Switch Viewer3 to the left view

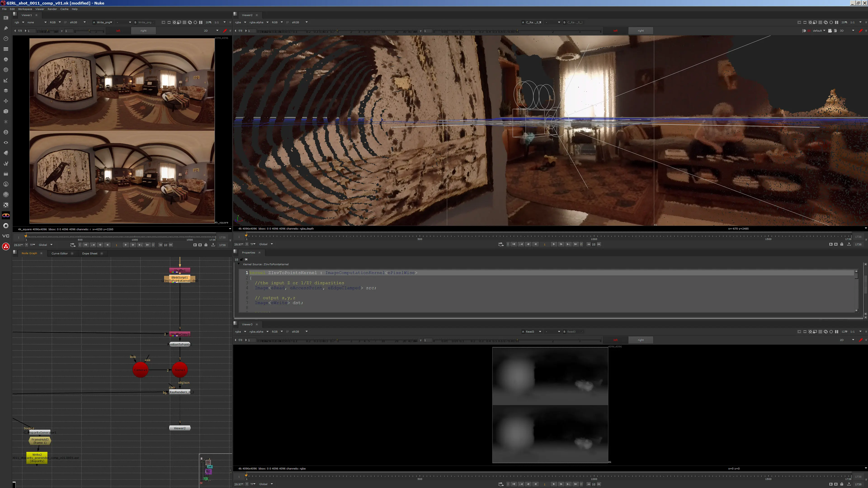point(615,340)
